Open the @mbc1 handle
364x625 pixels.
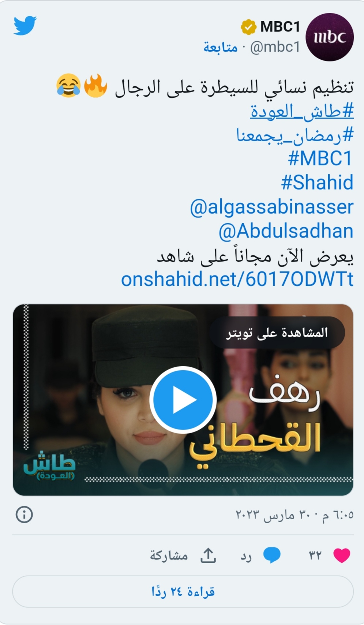click(275, 47)
